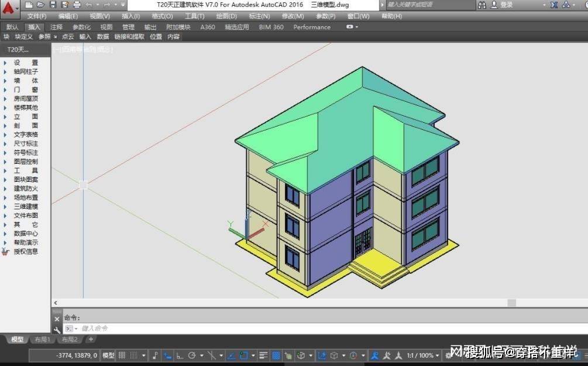This screenshot has height=366, width=588.
Task: Click the Save icon in quick access toolbar
Action: [53, 5]
